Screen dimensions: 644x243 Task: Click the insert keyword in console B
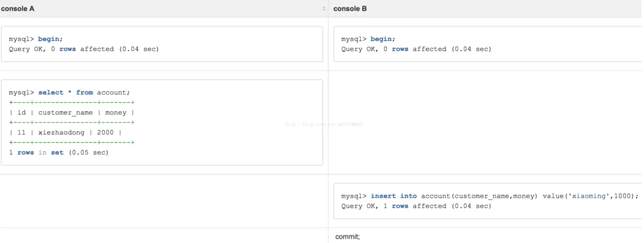(x=383, y=196)
